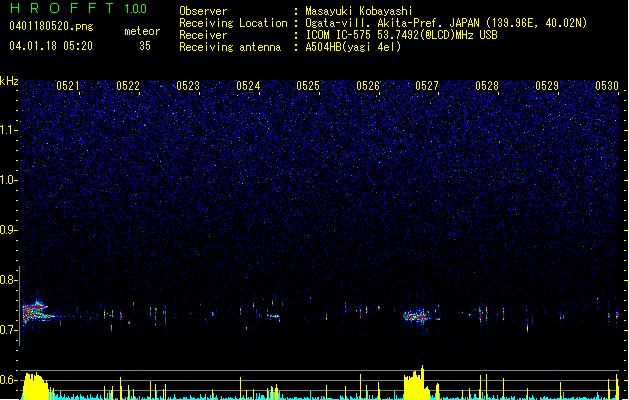629x400 pixels.
Task: Click the 'Observer' field label
Action: coord(203,11)
